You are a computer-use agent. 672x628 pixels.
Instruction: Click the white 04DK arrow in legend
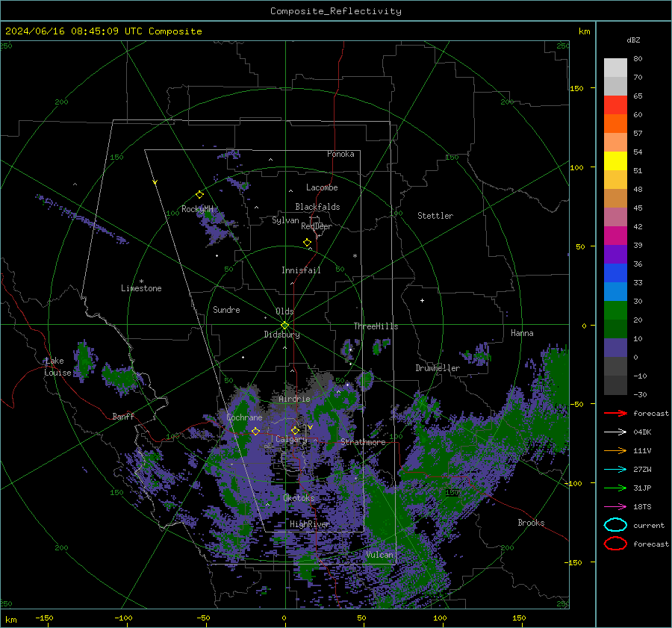click(x=615, y=432)
